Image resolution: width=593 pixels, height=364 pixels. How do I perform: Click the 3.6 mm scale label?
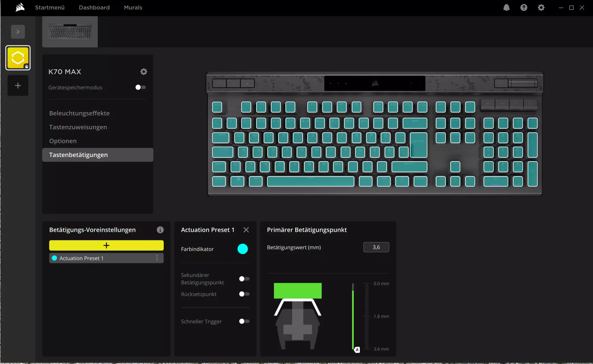coord(381,349)
